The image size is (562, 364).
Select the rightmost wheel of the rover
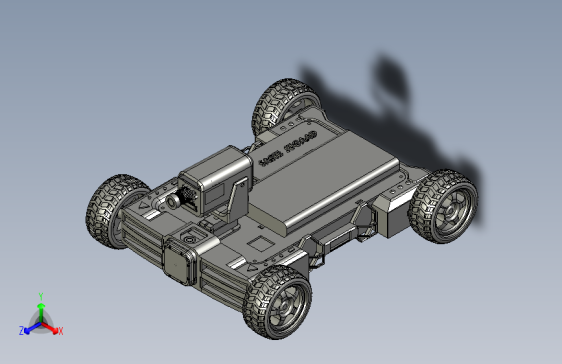point(443,207)
